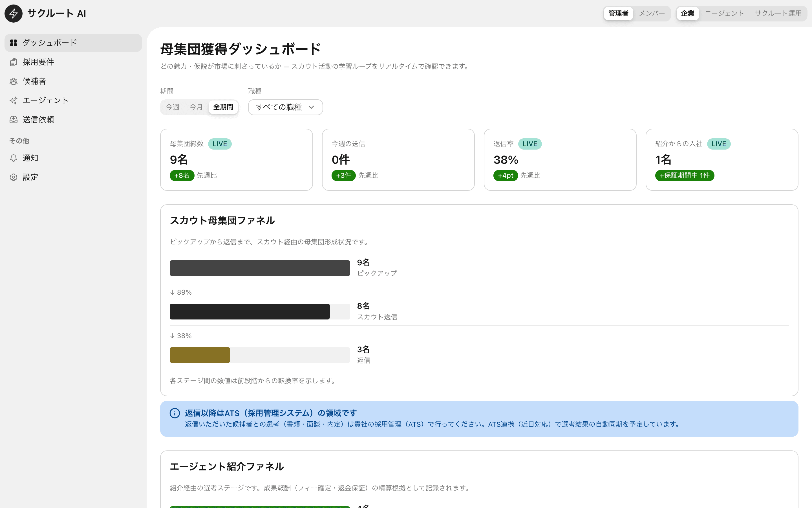
Task: Click the LIVE badge on 母集団総数
Action: pyautogui.click(x=220, y=144)
